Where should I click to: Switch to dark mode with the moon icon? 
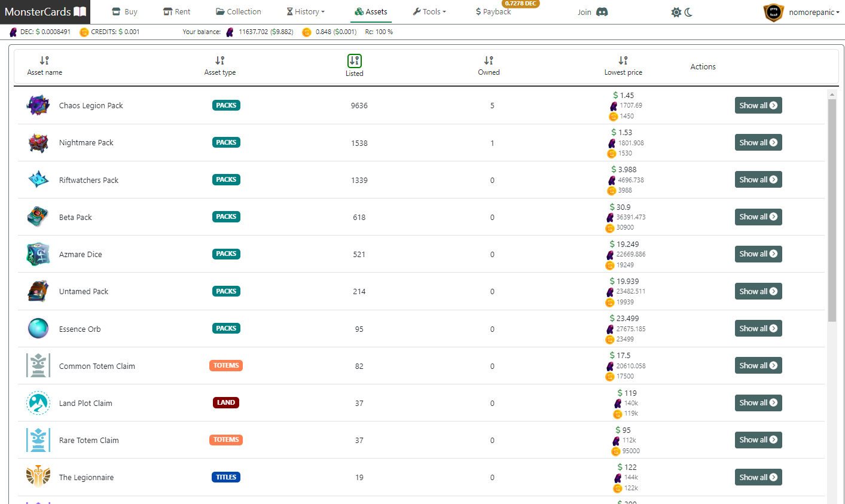[689, 12]
